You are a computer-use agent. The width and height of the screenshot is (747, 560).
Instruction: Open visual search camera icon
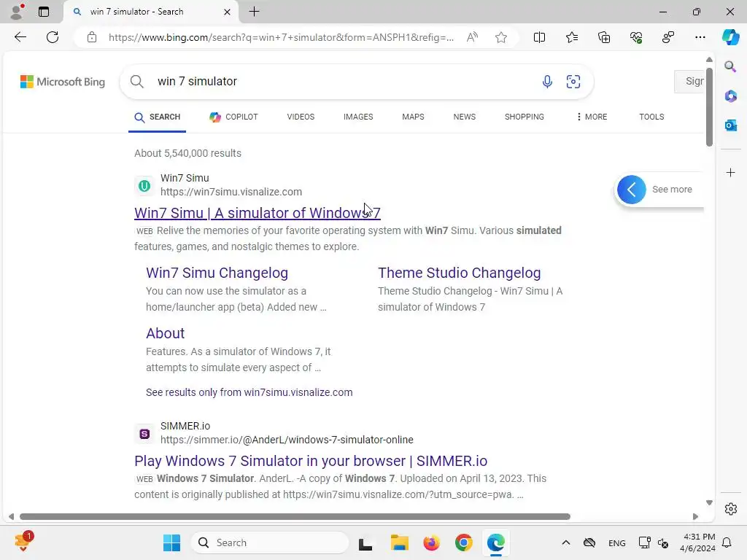click(573, 82)
